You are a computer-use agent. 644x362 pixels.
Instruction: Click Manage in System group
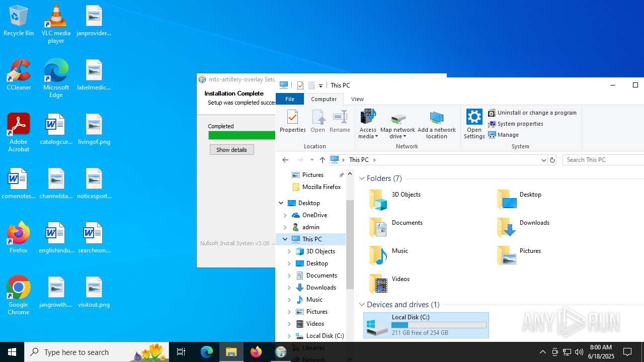504,135
